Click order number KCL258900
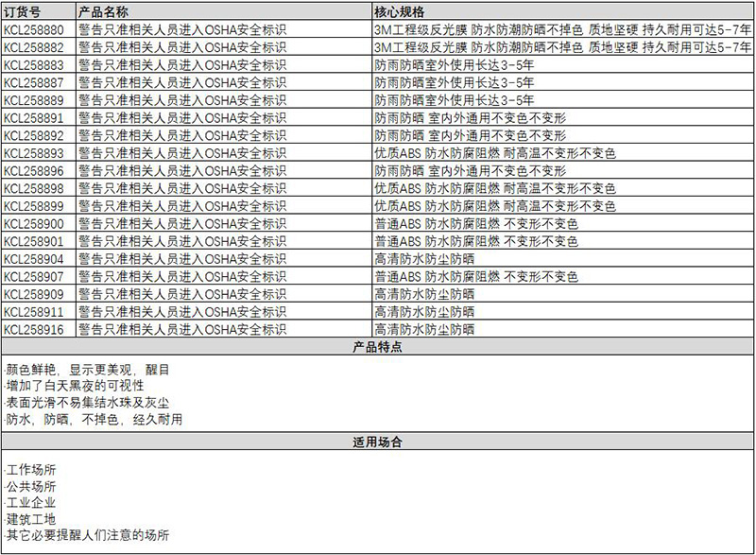This screenshot has width=756, height=555. [35, 224]
